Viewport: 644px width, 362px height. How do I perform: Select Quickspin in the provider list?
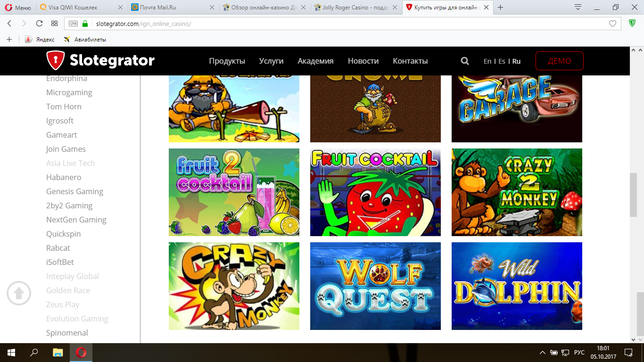click(x=63, y=234)
